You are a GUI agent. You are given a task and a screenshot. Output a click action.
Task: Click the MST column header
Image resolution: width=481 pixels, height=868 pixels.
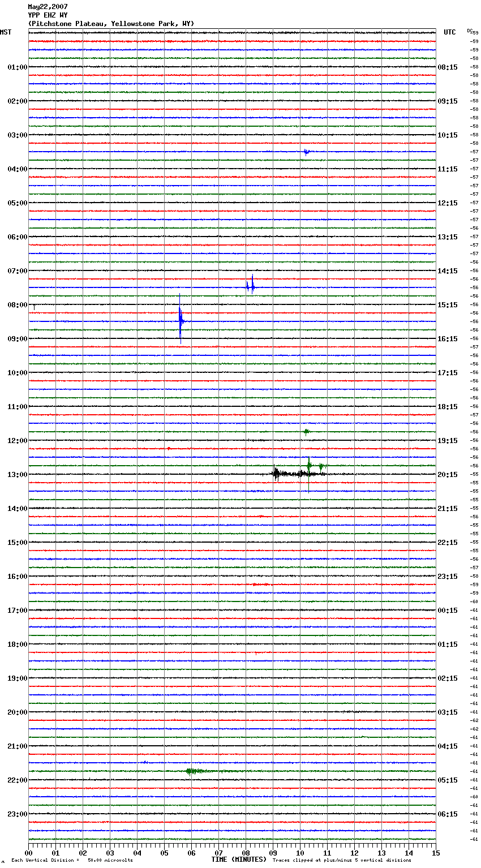[x=6, y=32]
